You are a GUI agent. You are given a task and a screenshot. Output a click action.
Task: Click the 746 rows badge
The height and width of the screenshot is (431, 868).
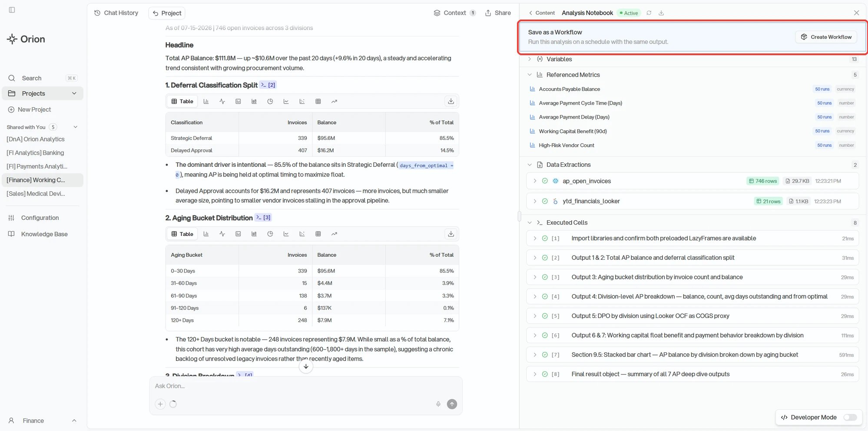pos(763,181)
